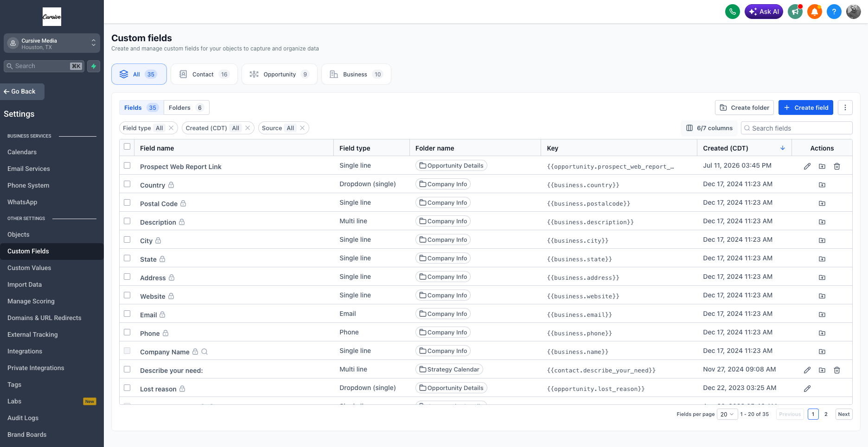Switch to the Contact tab
The image size is (868, 447).
click(204, 74)
